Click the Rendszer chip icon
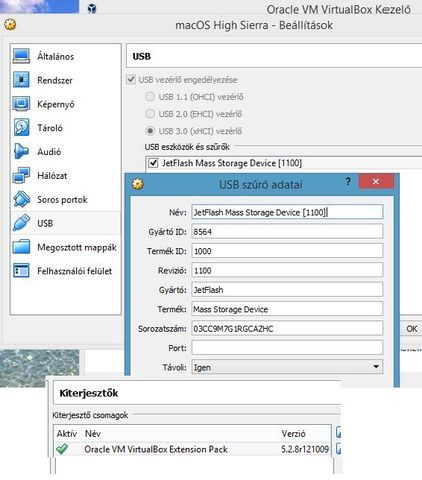This screenshot has width=422, height=480. tap(21, 80)
